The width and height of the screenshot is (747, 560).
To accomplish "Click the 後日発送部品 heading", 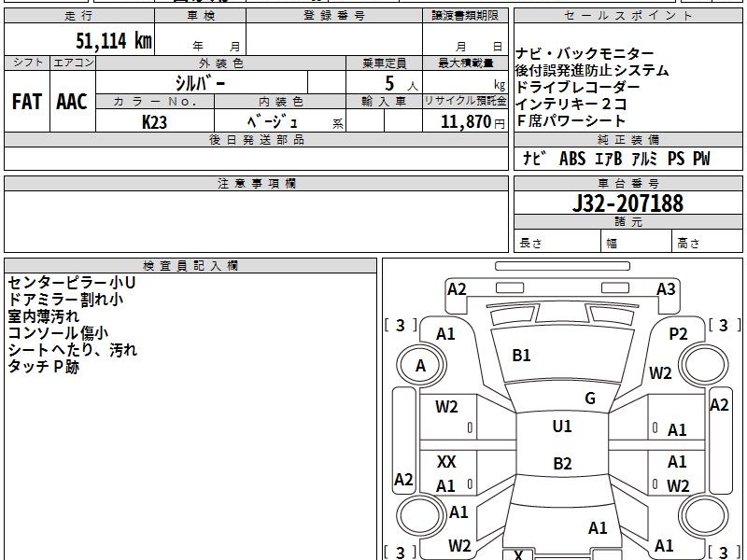I will pyautogui.click(x=256, y=139).
